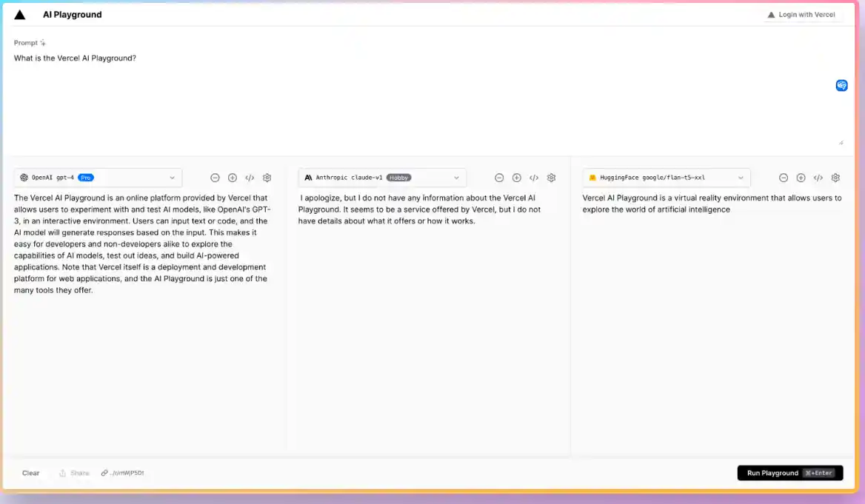Viewport: 865px width, 504px height.
Task: Click the blue extension icon beside prompt box
Action: (x=841, y=85)
